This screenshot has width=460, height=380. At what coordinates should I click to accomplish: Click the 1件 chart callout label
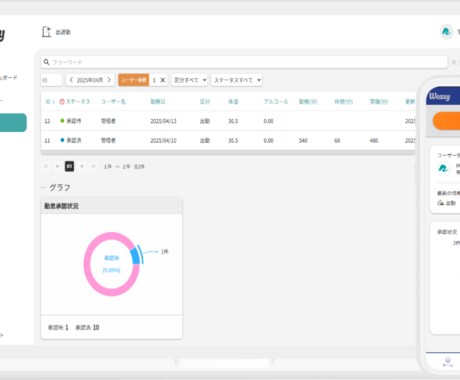coord(165,252)
